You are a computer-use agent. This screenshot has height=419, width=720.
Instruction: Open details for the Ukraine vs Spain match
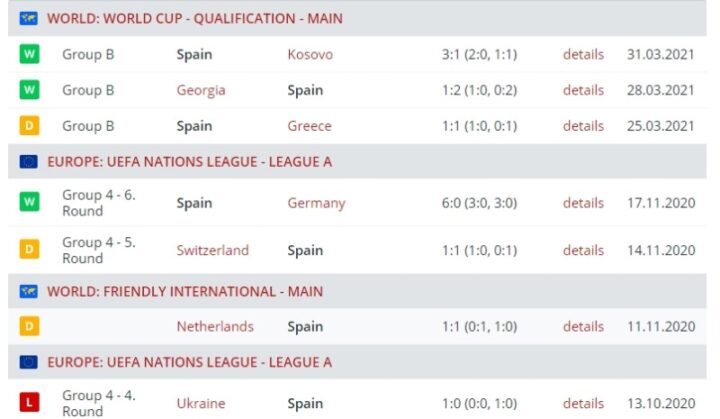(x=583, y=403)
